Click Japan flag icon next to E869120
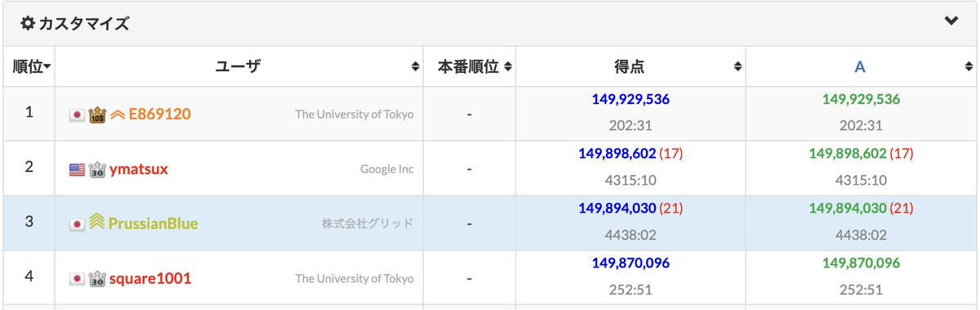 coord(77,115)
